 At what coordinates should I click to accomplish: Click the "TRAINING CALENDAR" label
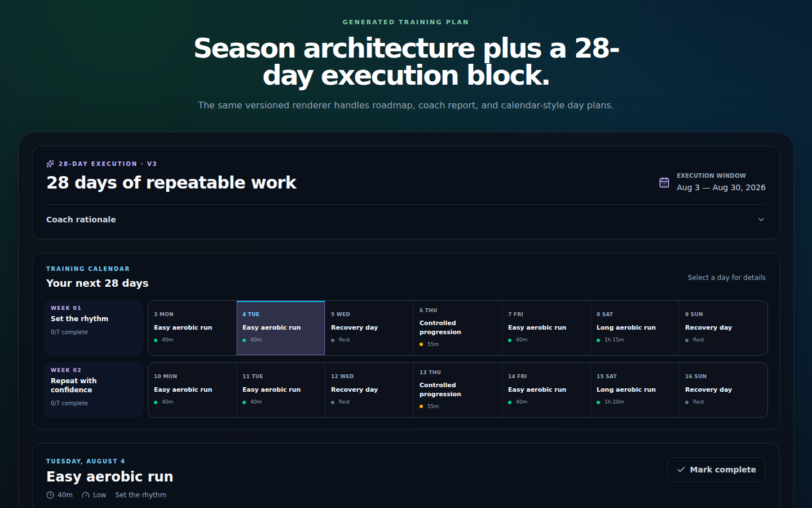tap(88, 269)
